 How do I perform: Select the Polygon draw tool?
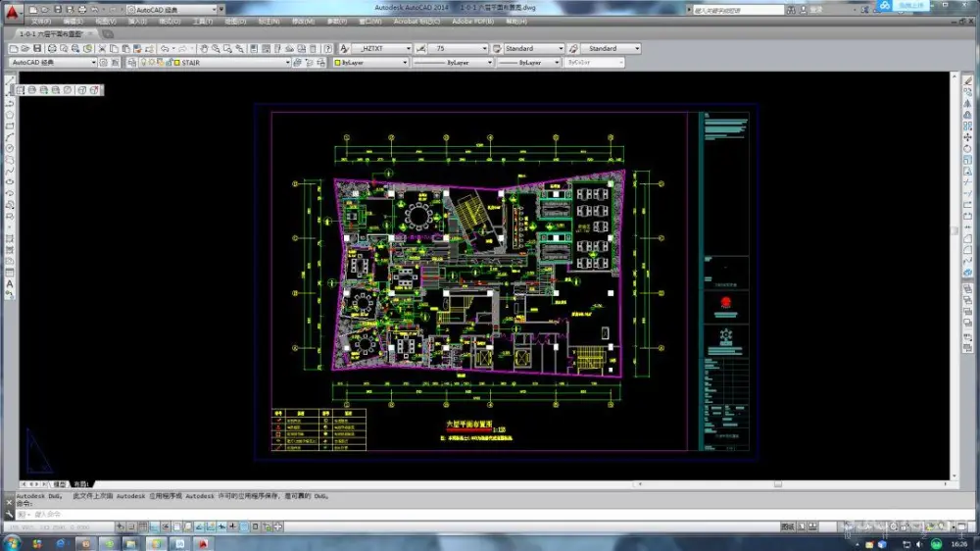[x=10, y=114]
